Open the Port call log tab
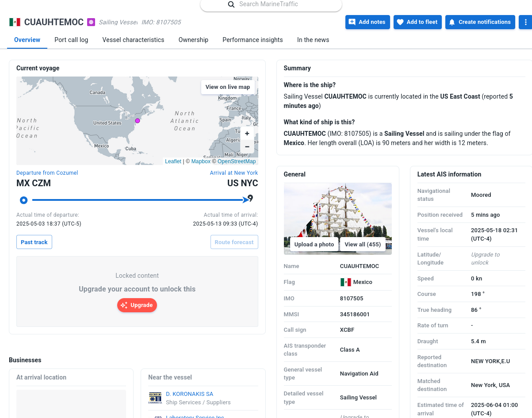The height and width of the screenshot is (418, 532). click(x=71, y=40)
